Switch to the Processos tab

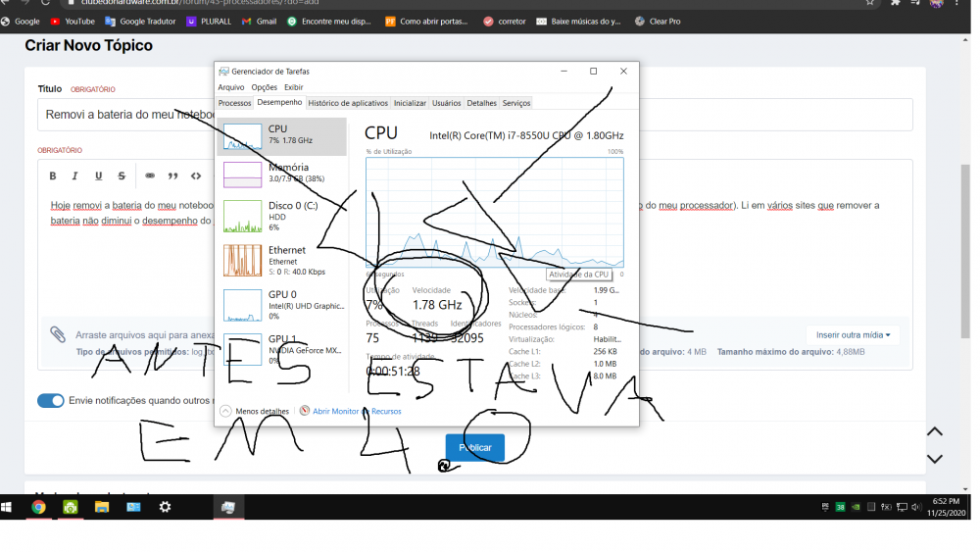234,103
